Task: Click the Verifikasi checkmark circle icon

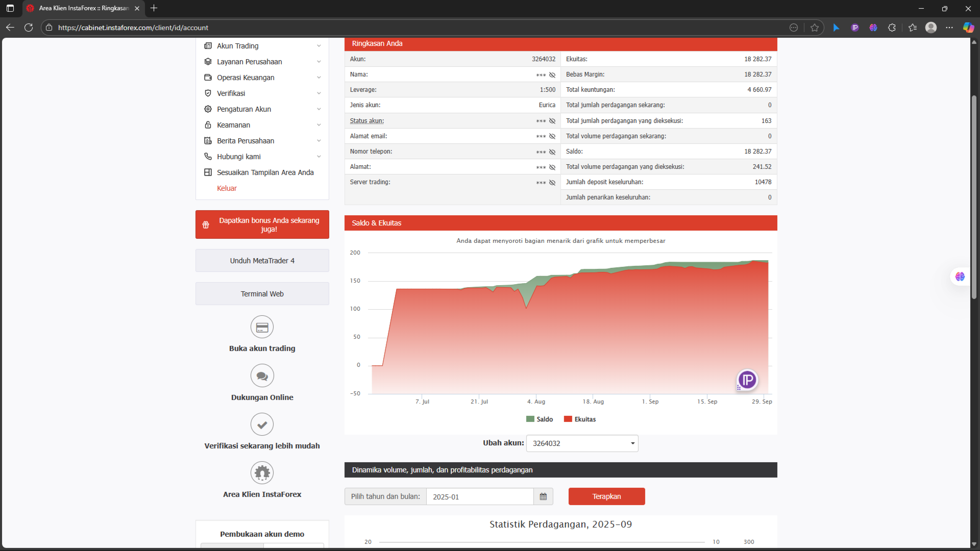Action: (262, 424)
